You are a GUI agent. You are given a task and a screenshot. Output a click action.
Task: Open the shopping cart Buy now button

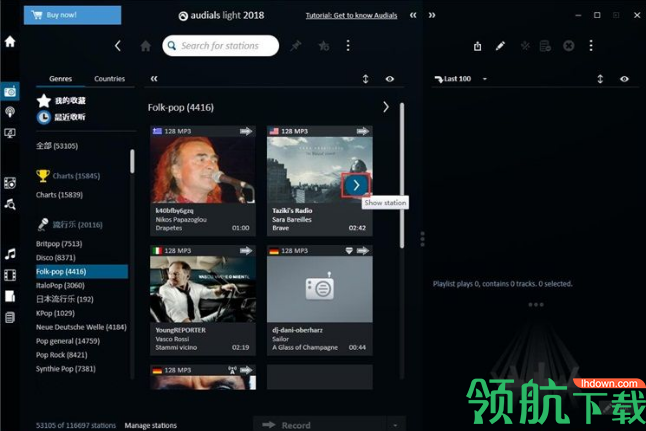[73, 15]
